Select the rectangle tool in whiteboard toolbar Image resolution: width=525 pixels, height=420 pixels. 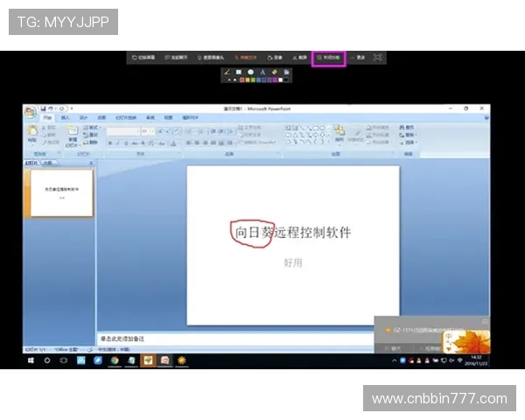(x=239, y=72)
